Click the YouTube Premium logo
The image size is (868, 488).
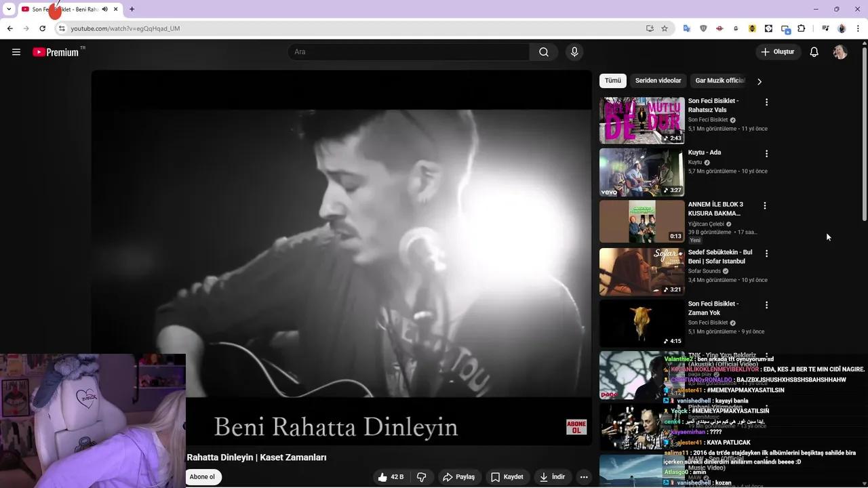point(56,52)
